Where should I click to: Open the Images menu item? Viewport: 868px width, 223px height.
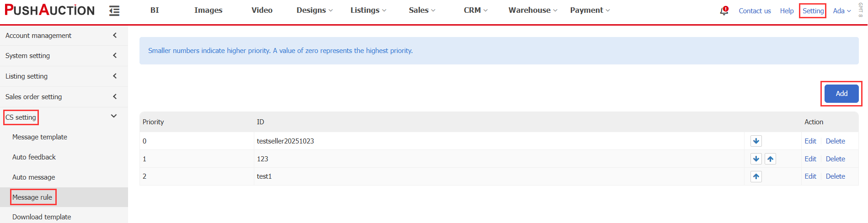click(x=208, y=10)
